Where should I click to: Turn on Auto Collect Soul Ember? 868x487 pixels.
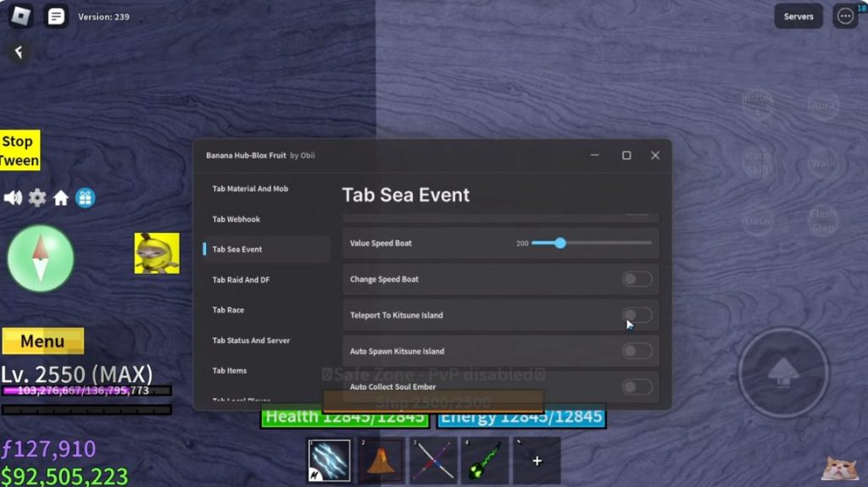[637, 387]
